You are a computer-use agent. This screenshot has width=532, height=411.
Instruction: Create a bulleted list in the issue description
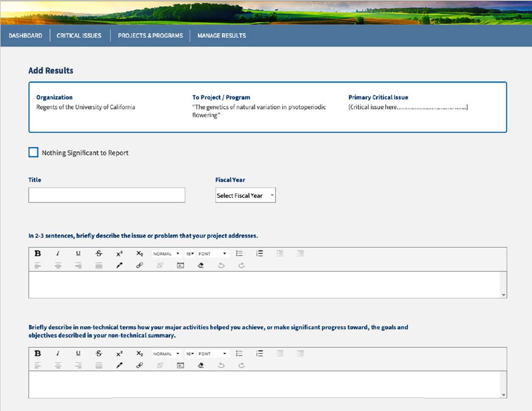click(x=239, y=253)
